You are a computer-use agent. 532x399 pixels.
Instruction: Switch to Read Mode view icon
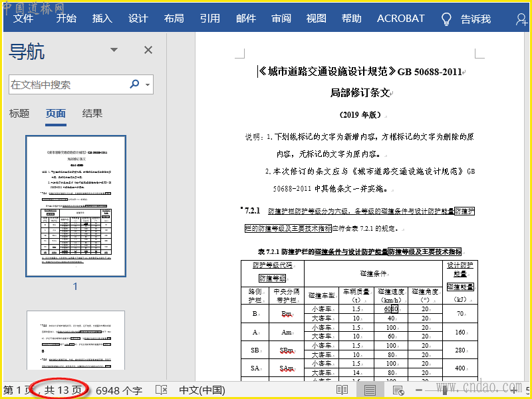click(x=342, y=390)
